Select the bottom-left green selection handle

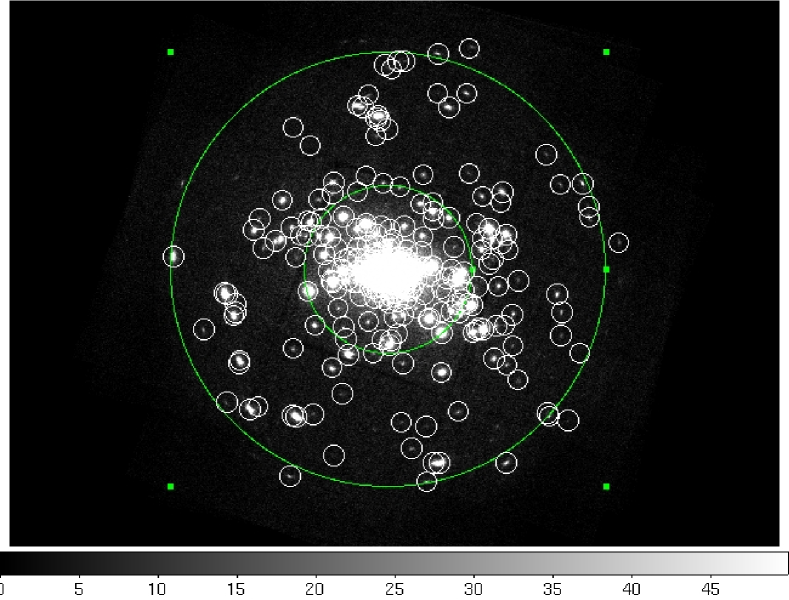point(171,486)
